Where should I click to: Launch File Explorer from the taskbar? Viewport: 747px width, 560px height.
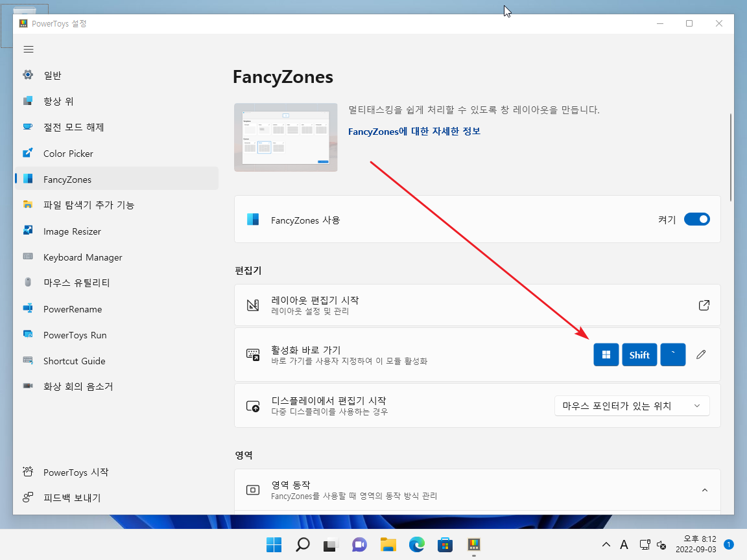click(x=388, y=544)
